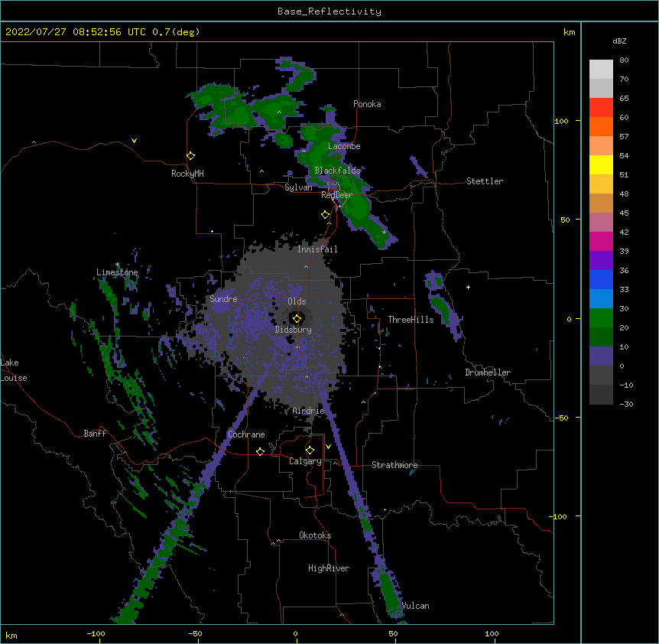Select the tan 45-48 dBZ swatch
659x644 pixels.
point(601,203)
